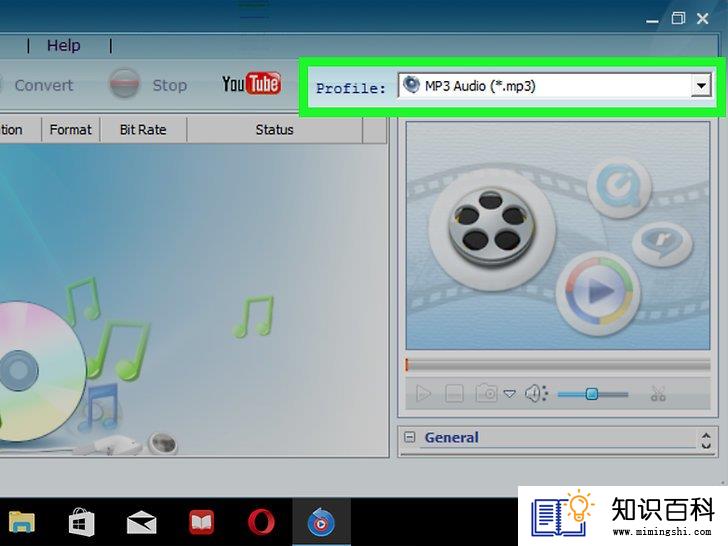Open the snapshot options dropdown triangle
The image size is (728, 546).
[510, 394]
